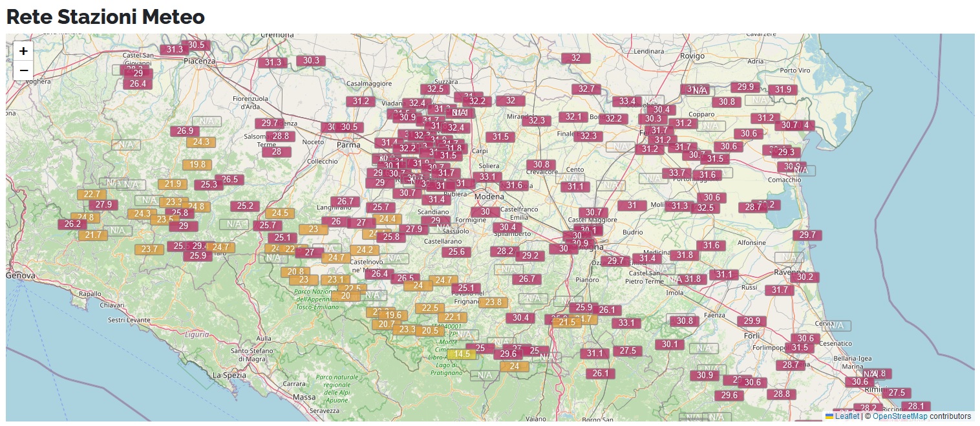Select the orange 21.9 station marker
980x426 pixels.
tap(173, 184)
